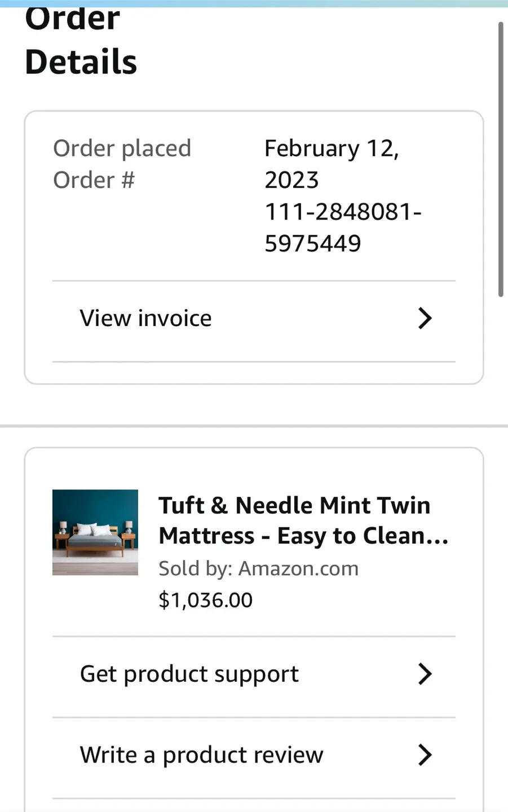Screen dimensions: 508x812
Task: Select the order number 111-2848081-5975449
Action: 343,228
